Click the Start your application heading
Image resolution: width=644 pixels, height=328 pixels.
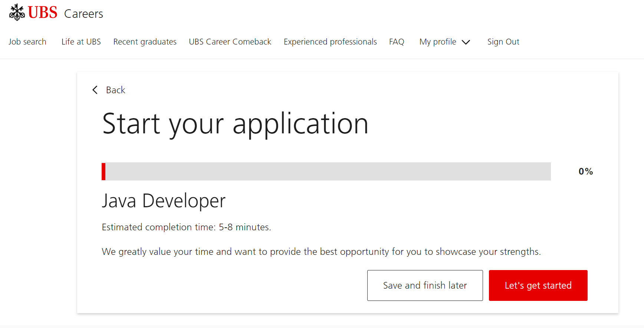click(x=235, y=124)
